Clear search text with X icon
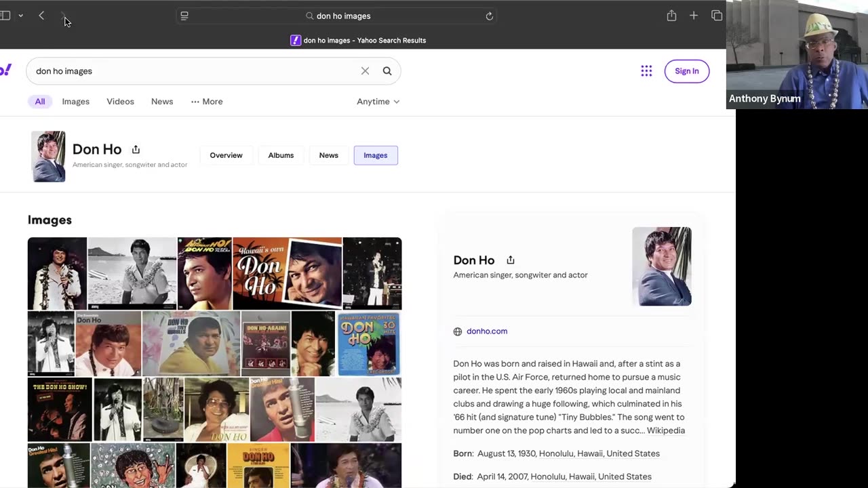This screenshot has width=868, height=488. [365, 71]
